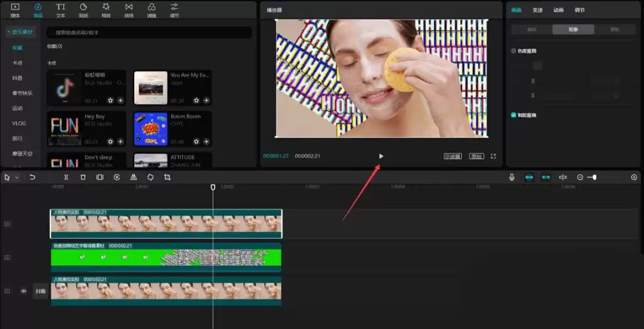Viewport: 644px width, 329px height.
Task: Open the 转场 (Transitions) panel icon
Action: click(x=129, y=10)
